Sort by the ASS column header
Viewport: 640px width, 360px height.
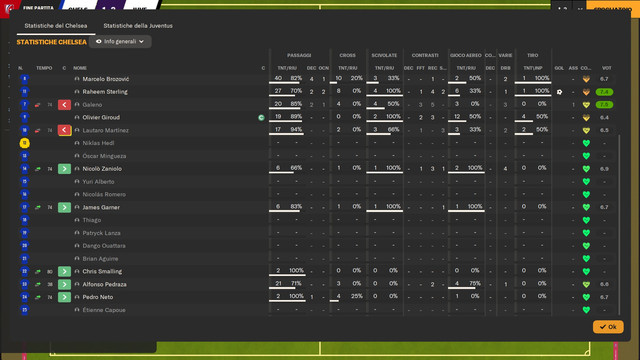point(573,68)
